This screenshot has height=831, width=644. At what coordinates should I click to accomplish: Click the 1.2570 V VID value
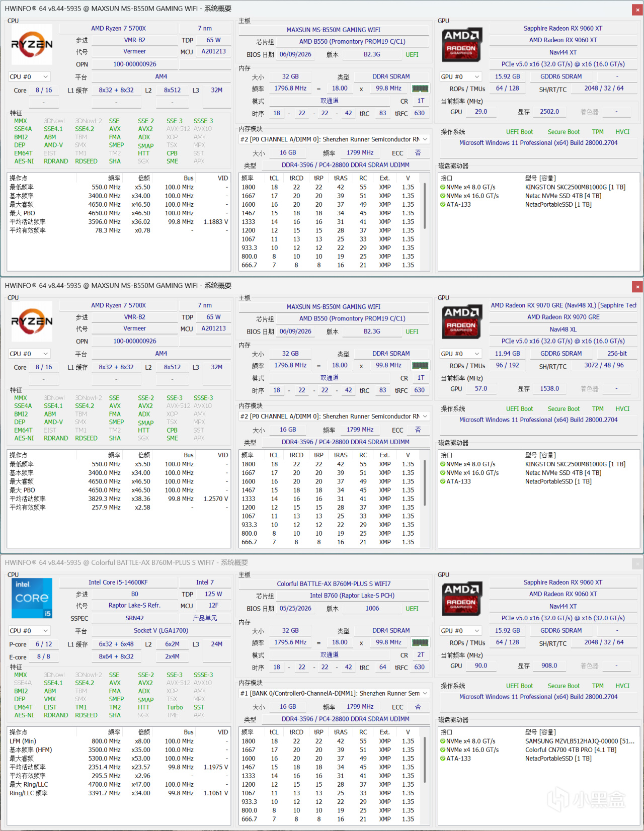[216, 499]
